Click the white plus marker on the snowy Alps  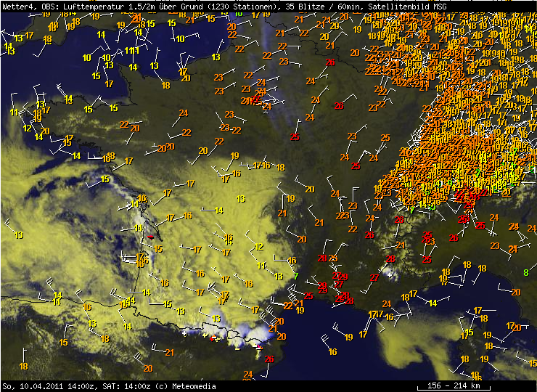pyautogui.click(x=390, y=275)
